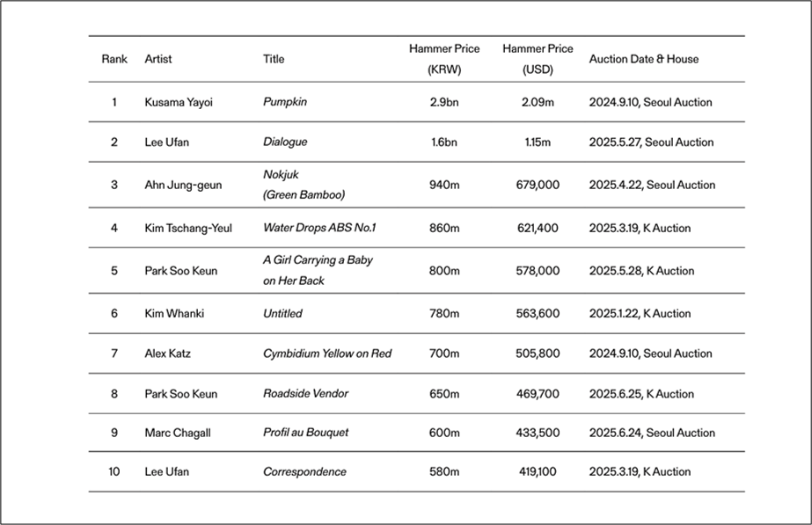
Task: Select the title Pumpkin
Action: [x=285, y=102]
